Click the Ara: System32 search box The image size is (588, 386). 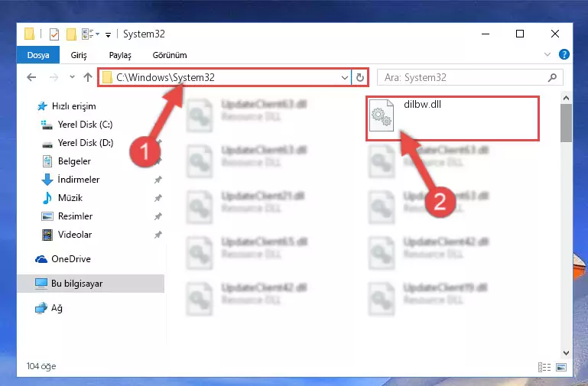click(x=470, y=77)
